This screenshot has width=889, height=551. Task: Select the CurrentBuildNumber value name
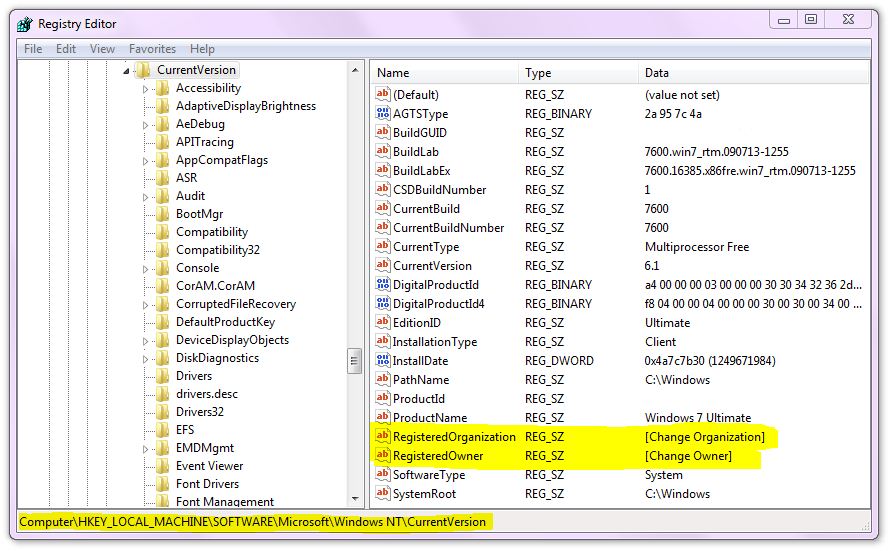(448, 228)
